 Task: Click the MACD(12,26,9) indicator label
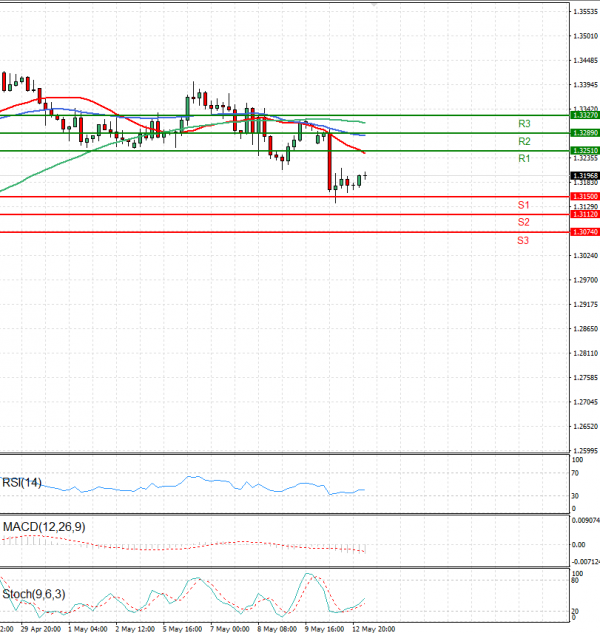(44, 527)
